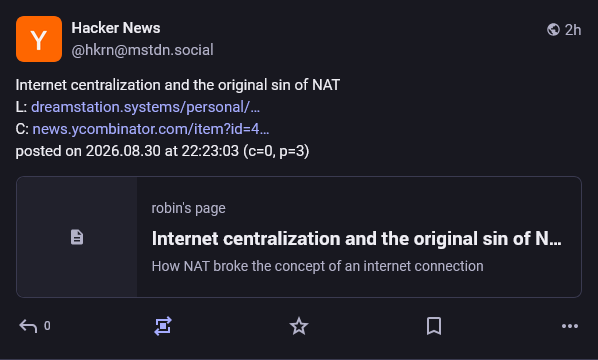Click the public visibility globe icon

[x=553, y=29]
